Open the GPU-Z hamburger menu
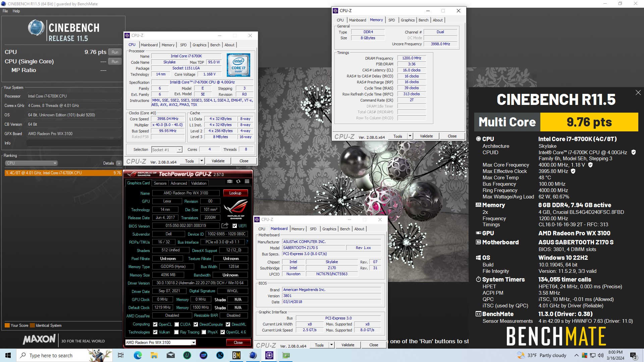This screenshot has width=644, height=362. tap(247, 181)
